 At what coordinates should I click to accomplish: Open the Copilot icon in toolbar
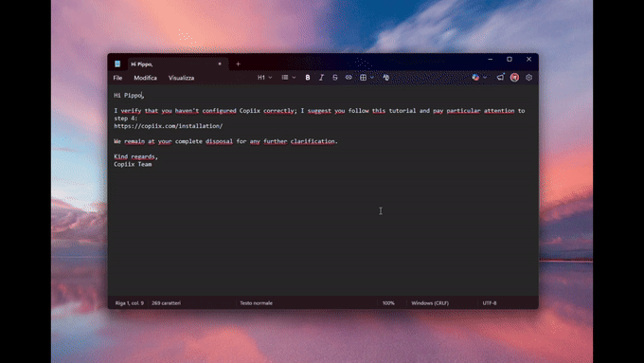coord(475,78)
